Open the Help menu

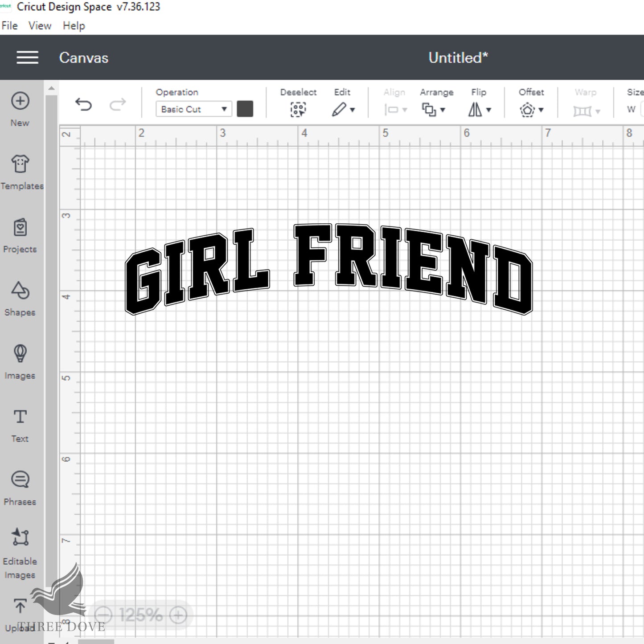pos(74,26)
